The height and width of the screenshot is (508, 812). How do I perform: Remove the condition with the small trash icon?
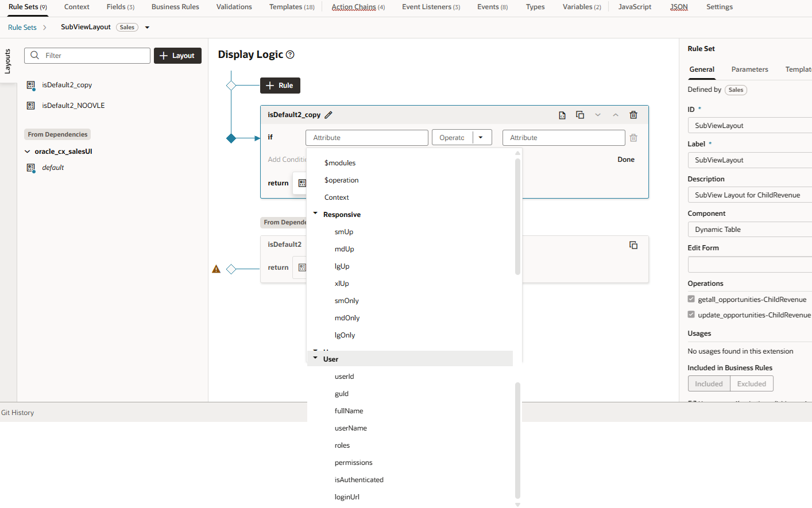(633, 137)
